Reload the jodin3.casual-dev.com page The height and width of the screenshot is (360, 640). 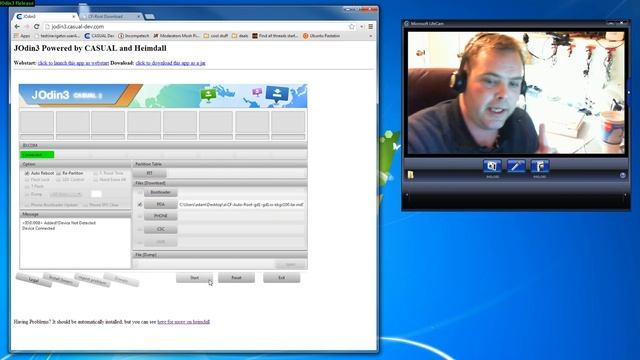point(36,27)
